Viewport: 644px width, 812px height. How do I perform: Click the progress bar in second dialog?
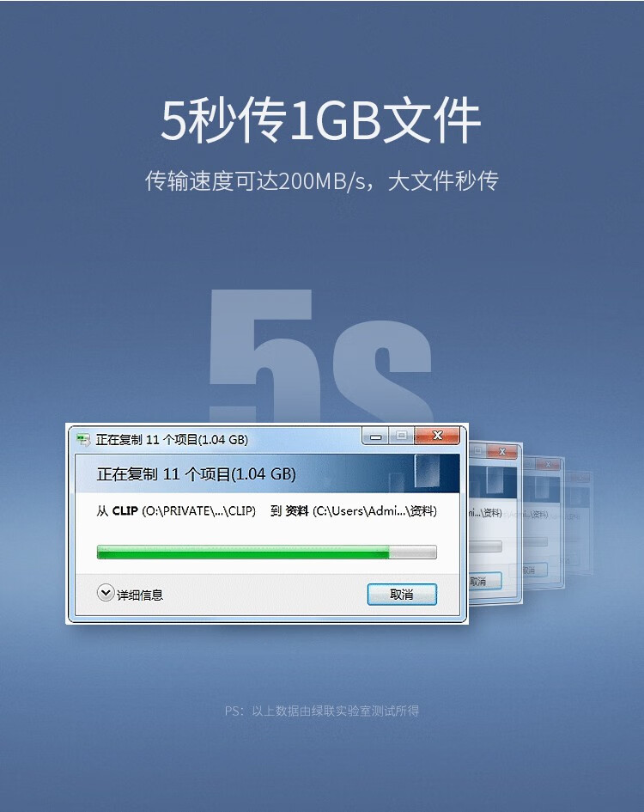point(486,546)
